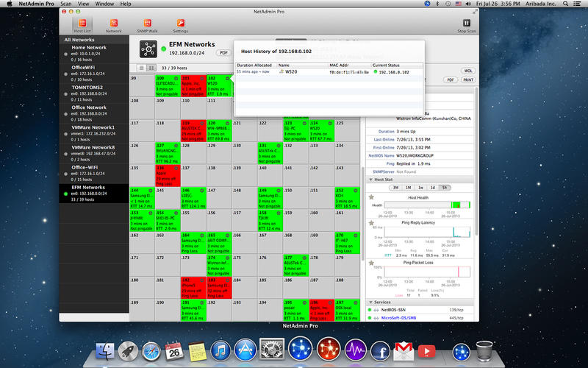This screenshot has height=368, width=588.
Task: Select red host cell .101 Apple
Action: click(x=193, y=86)
